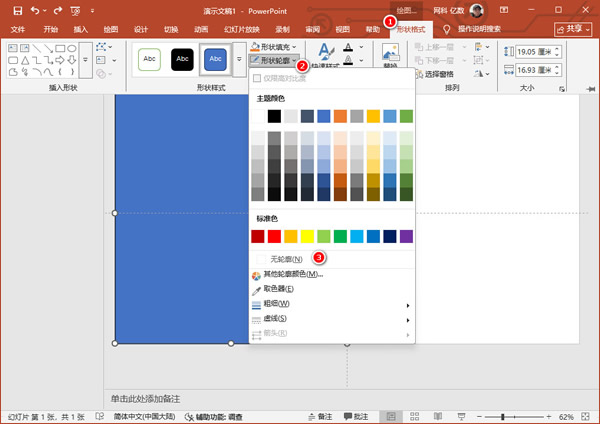Image resolution: width=600 pixels, height=424 pixels.
Task: Select the white outlined Abc shape style
Action: coord(149,60)
